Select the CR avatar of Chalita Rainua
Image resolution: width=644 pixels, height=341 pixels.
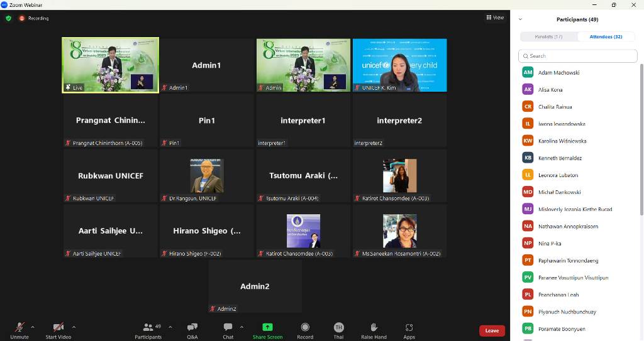pos(528,106)
